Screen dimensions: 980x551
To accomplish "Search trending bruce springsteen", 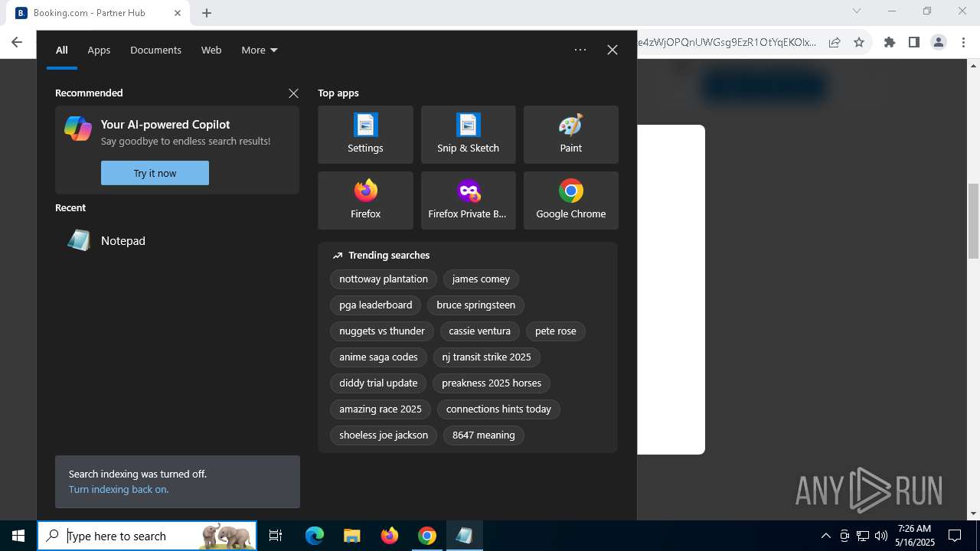I will pos(475,305).
